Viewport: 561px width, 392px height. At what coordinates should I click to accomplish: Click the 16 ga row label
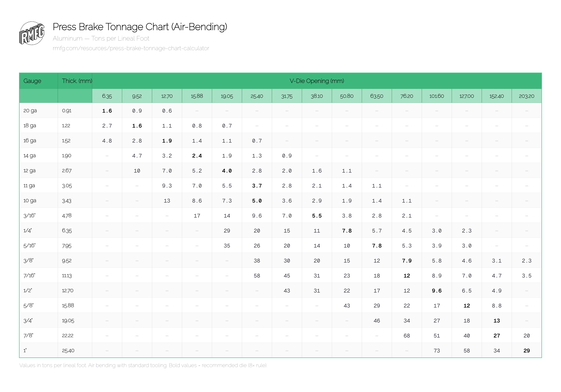point(30,141)
